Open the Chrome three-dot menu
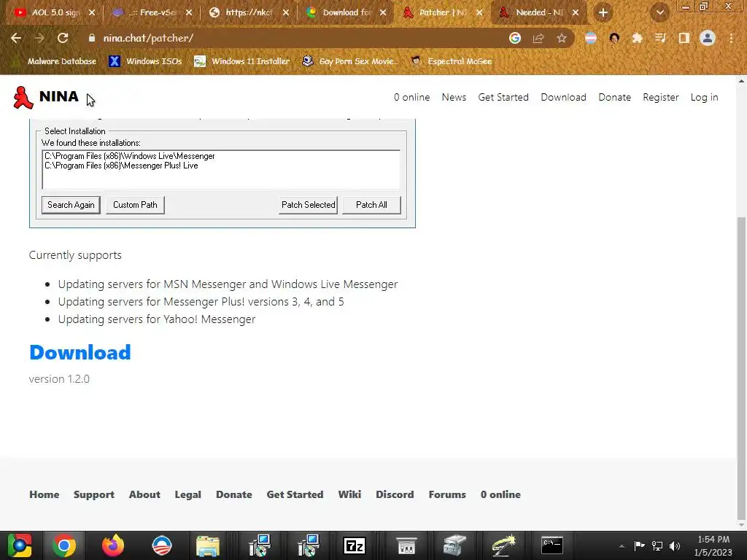Image resolution: width=747 pixels, height=560 pixels. click(x=731, y=38)
